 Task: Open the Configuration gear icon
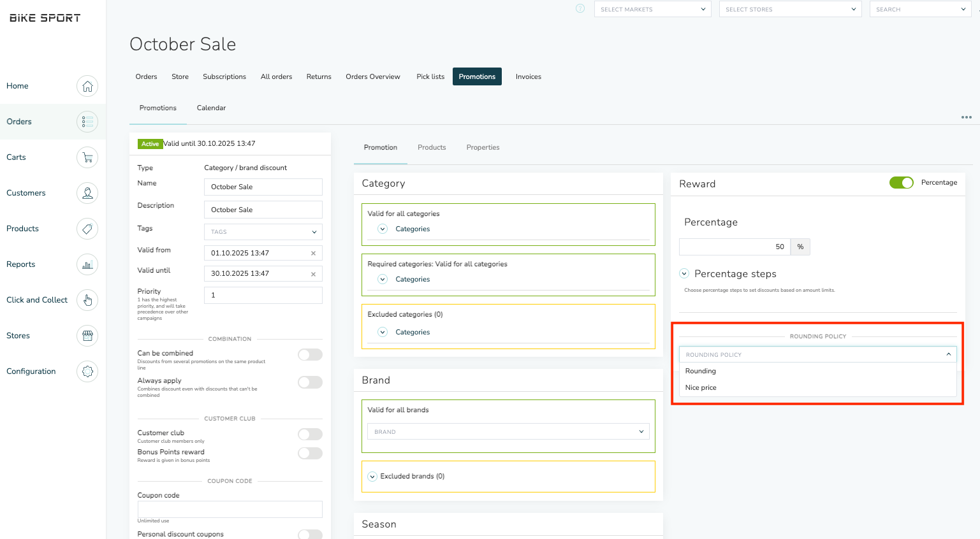point(87,371)
